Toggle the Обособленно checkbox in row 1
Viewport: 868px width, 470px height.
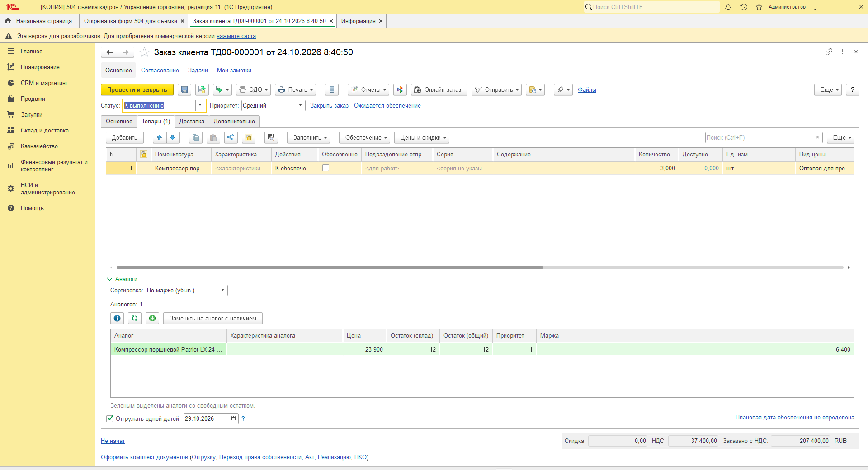(x=325, y=168)
